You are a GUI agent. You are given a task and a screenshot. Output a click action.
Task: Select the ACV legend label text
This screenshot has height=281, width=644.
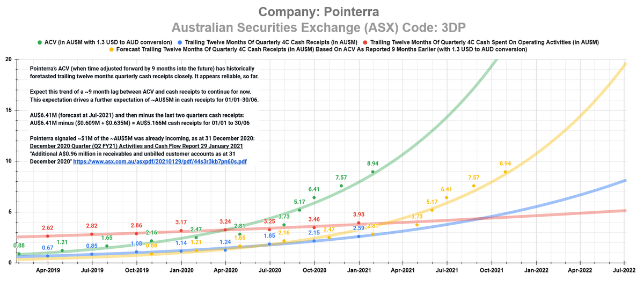[x=109, y=42]
